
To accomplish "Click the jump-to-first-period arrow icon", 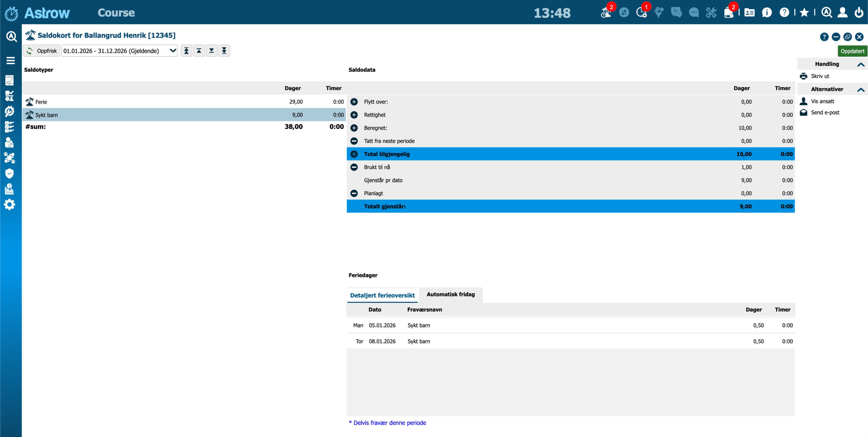I will coord(186,51).
